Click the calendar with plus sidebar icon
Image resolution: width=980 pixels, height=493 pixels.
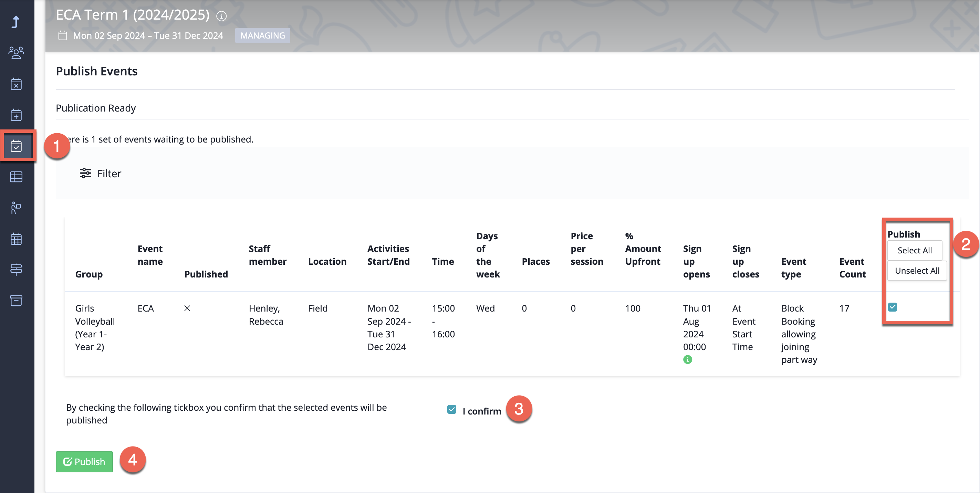click(16, 115)
